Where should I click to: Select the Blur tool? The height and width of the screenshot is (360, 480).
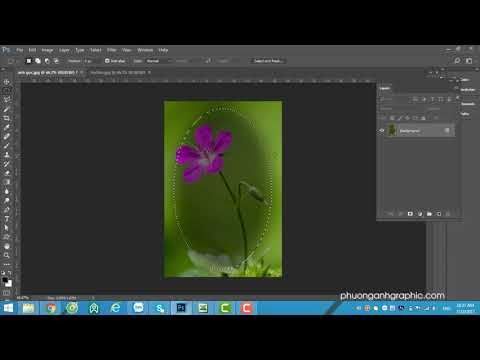pos(7,191)
